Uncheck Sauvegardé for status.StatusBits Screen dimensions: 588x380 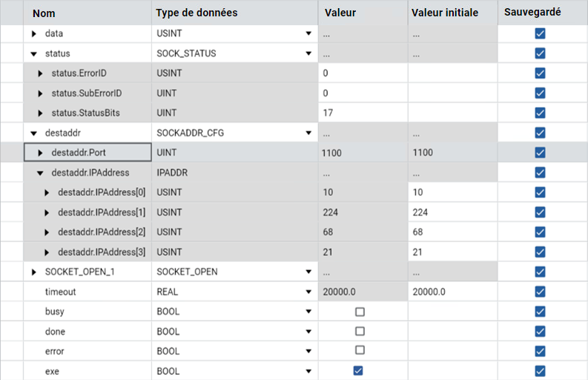click(x=540, y=113)
